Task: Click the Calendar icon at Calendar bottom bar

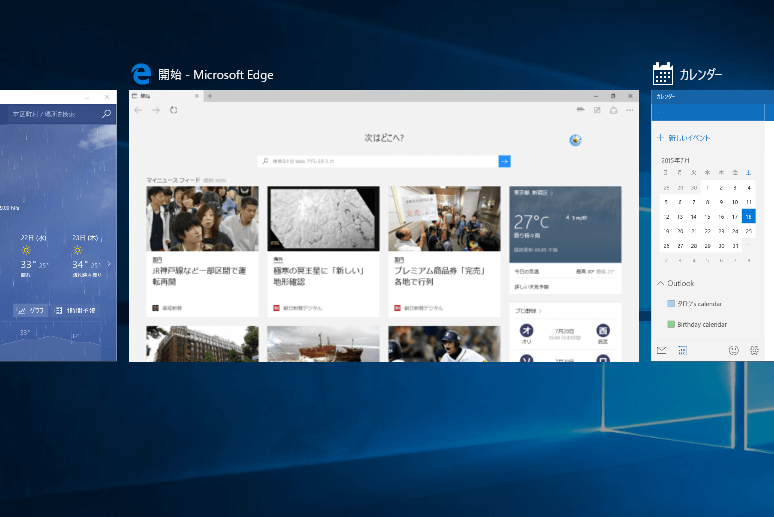Action: [682, 350]
